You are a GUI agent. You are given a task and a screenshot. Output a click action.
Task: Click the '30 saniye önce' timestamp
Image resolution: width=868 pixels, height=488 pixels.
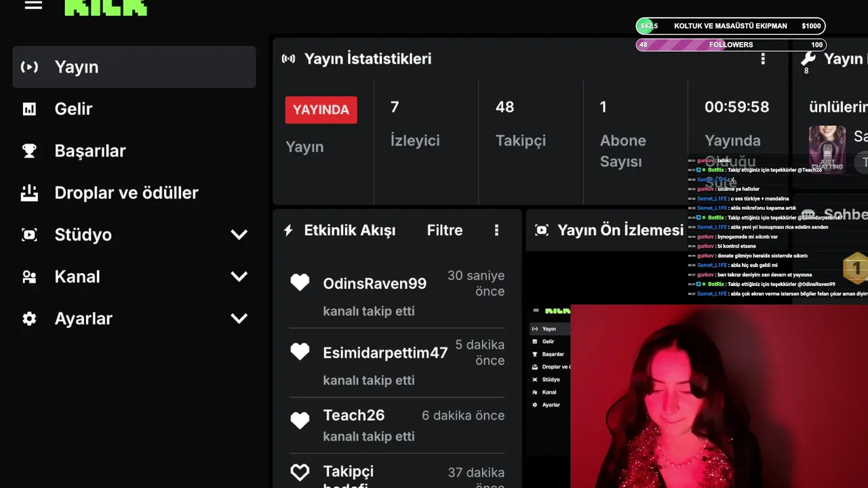tap(476, 283)
